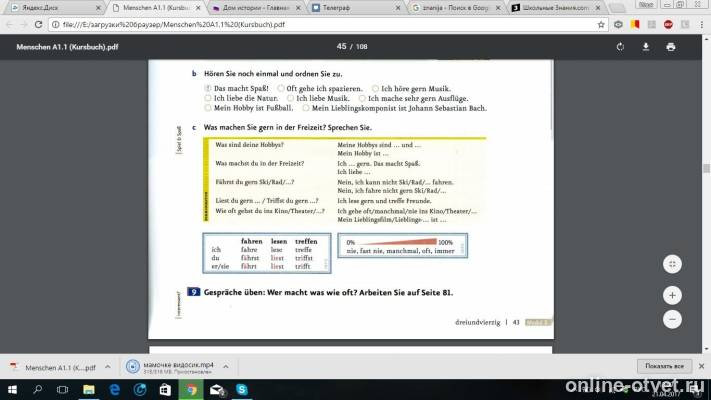Reload the current page
The height and width of the screenshot is (400, 711).
(x=39, y=24)
